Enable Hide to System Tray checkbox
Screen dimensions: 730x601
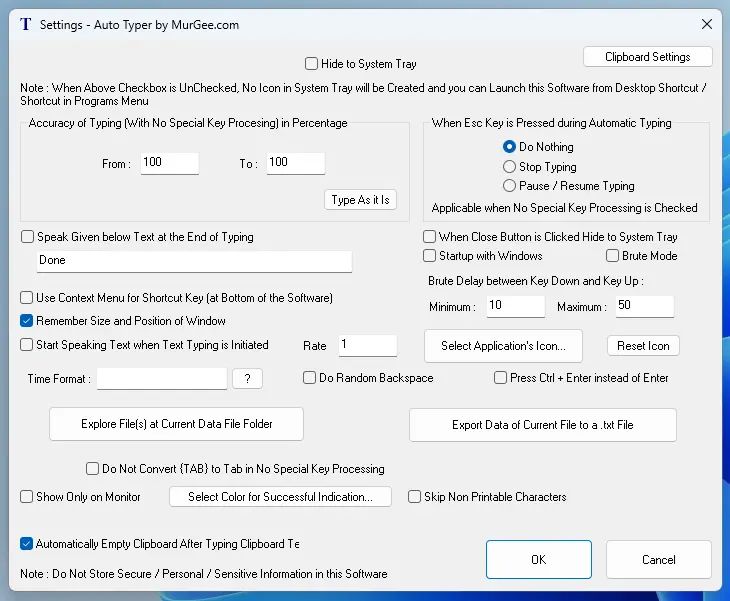click(x=311, y=64)
